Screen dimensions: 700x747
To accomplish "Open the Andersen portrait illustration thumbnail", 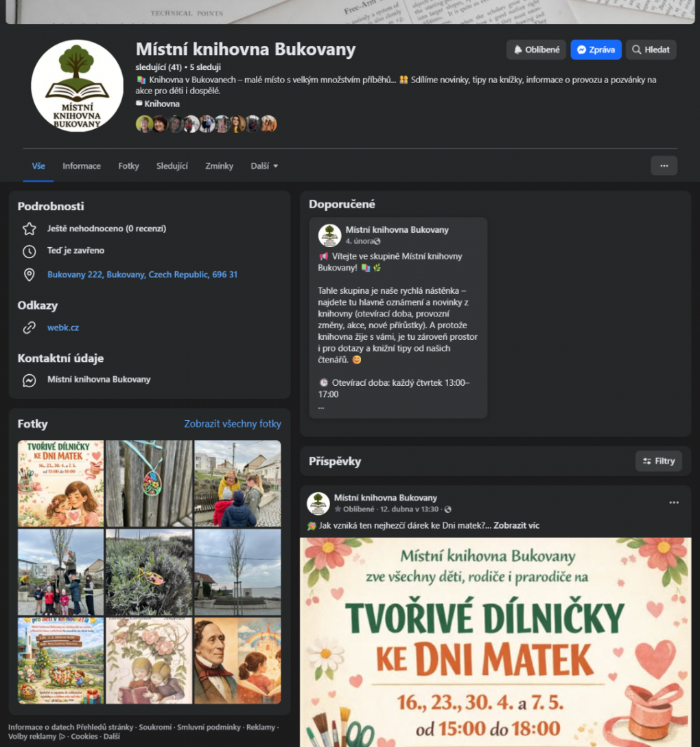I will [237, 660].
